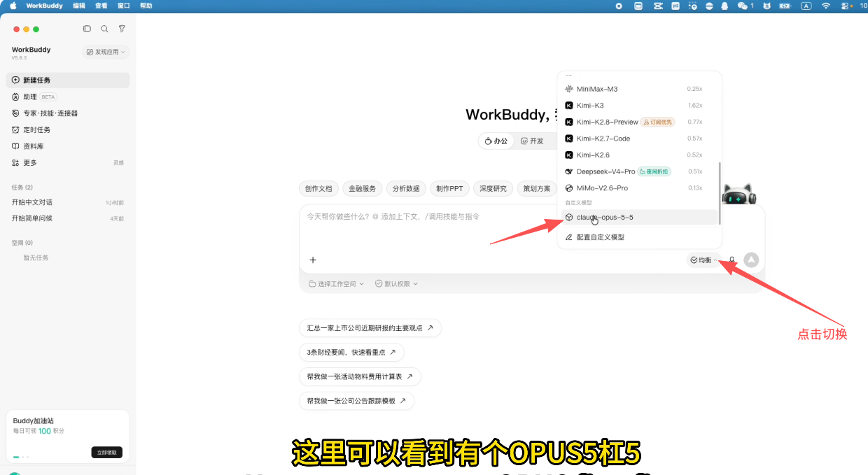Select the 分析数据 chip
Screen dimensions: 868x475
406,189
